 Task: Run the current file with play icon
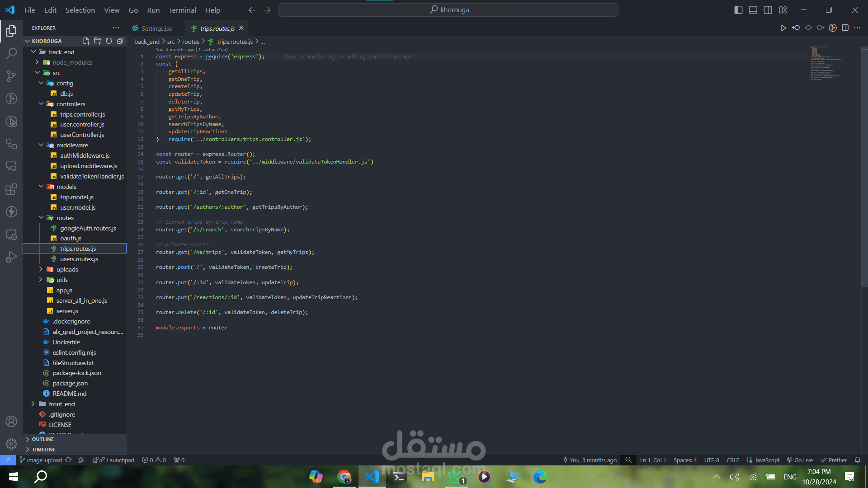click(x=783, y=28)
